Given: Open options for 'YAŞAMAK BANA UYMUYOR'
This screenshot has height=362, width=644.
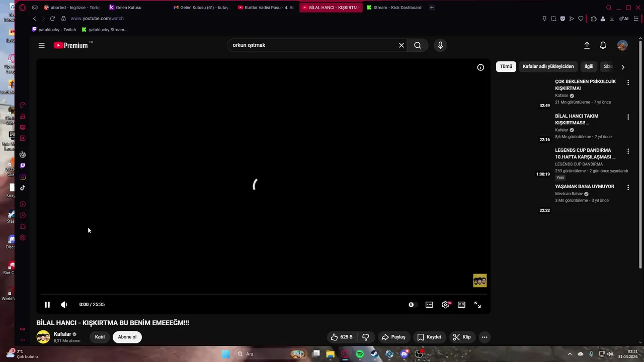Looking at the screenshot, I should 628,188.
